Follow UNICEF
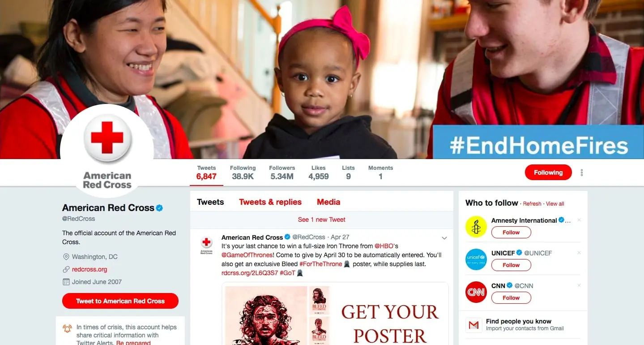644x345 pixels. 511,265
